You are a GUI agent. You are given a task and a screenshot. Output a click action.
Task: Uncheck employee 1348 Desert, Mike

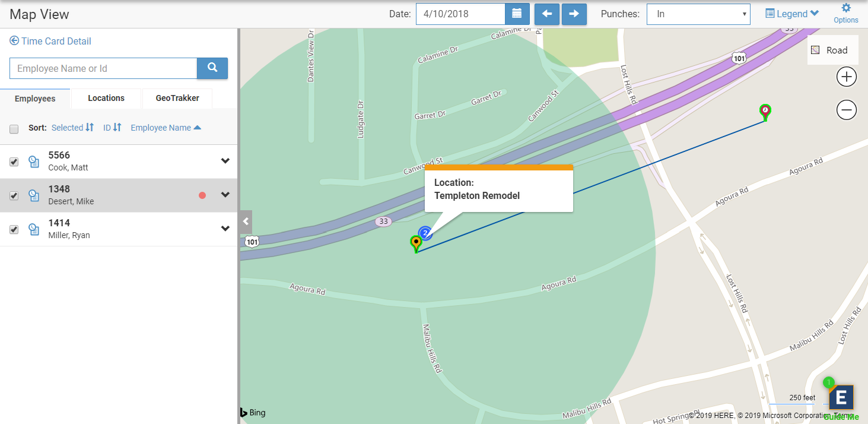click(14, 195)
